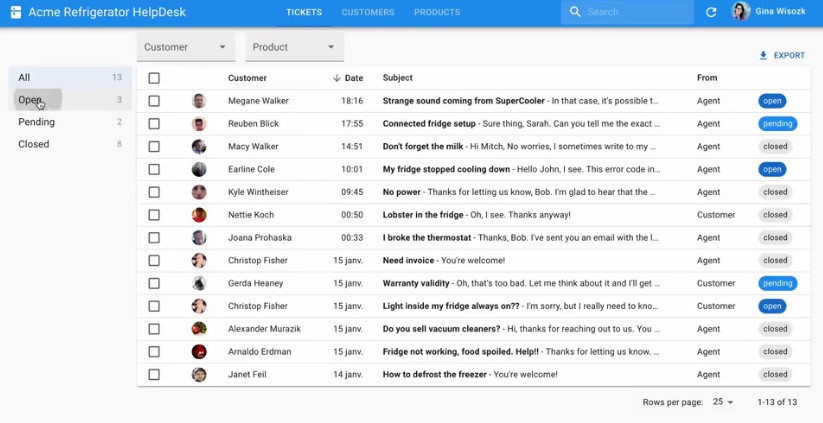Switch to the Tickets tab

(x=304, y=12)
